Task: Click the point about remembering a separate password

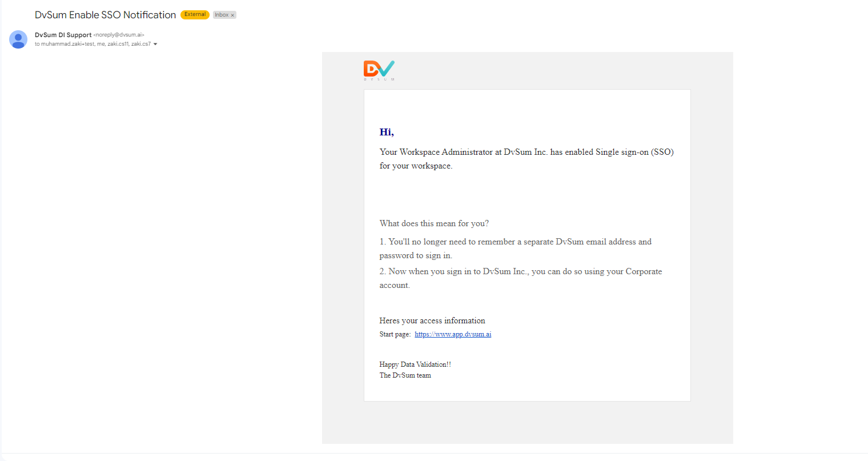Action: (515, 248)
